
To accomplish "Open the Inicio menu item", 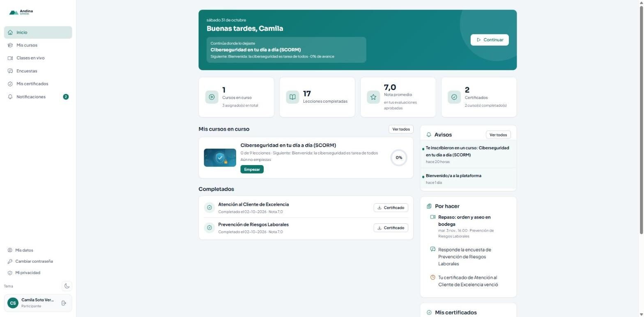I will tap(38, 32).
